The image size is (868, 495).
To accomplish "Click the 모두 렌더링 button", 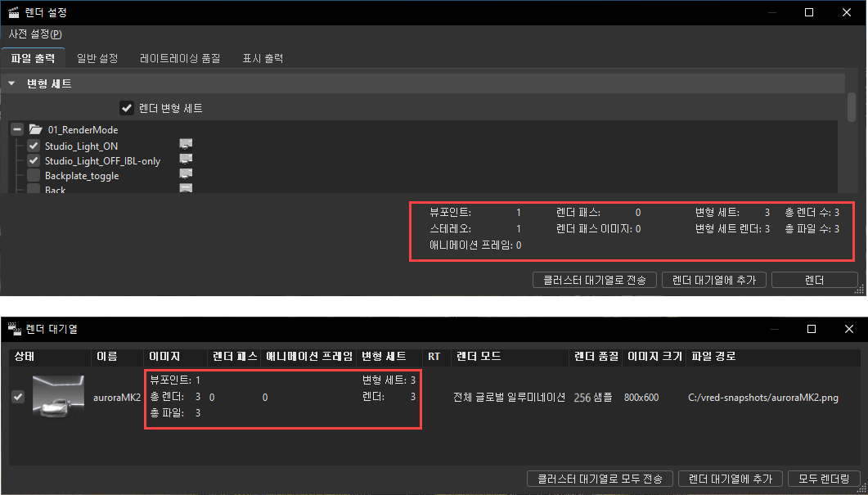I will 825,479.
